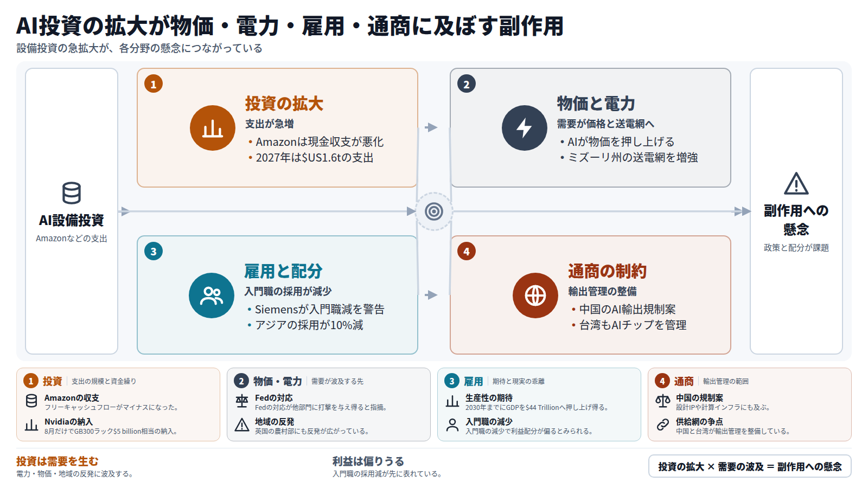The height and width of the screenshot is (488, 868).
Task: Click the main title AI投資の拡大が物価
Action: (x=290, y=26)
